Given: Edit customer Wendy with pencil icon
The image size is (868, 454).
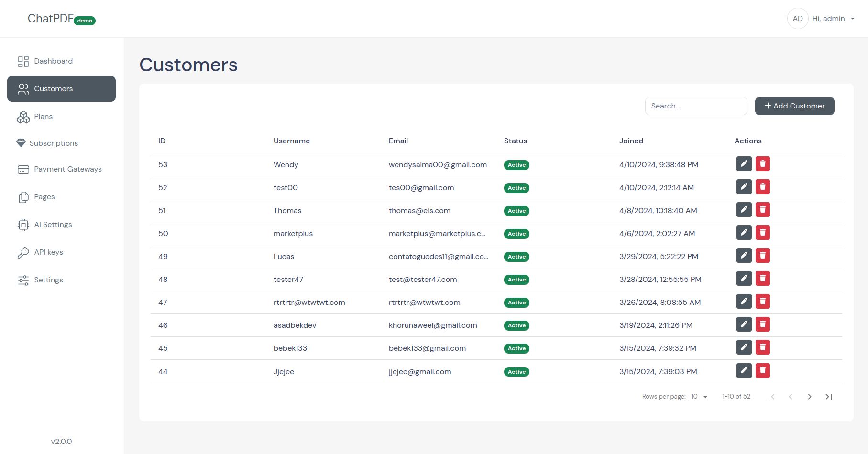Looking at the screenshot, I should [x=744, y=164].
